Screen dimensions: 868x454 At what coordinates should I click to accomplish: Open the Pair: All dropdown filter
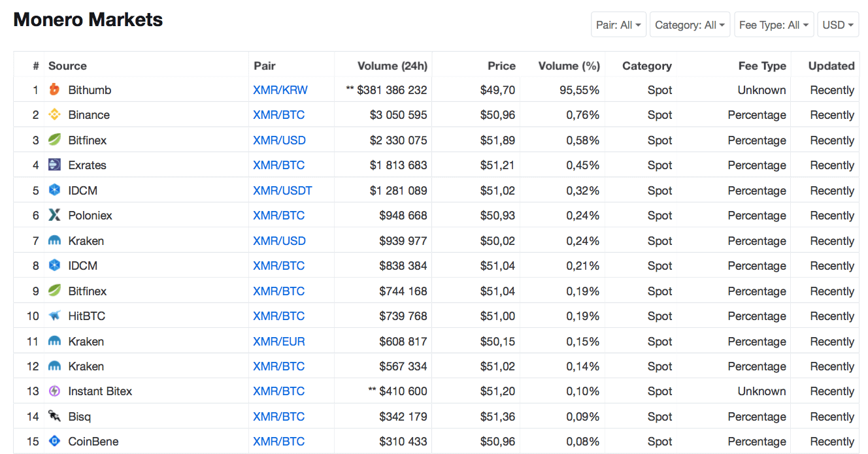(618, 25)
